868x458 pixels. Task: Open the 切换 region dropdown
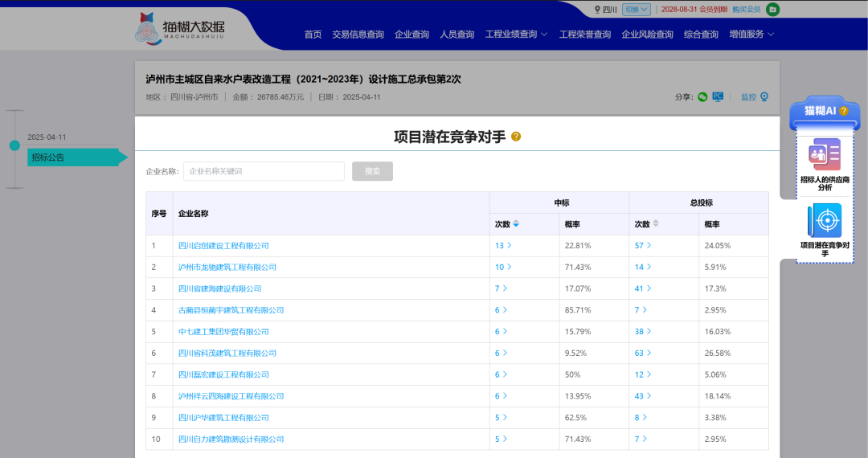[637, 10]
